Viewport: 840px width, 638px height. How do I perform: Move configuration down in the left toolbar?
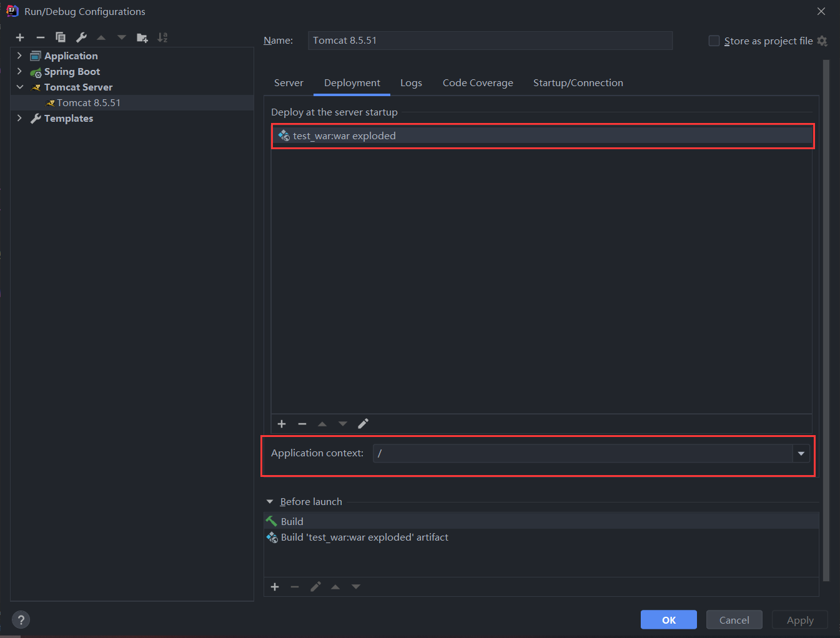(x=122, y=37)
